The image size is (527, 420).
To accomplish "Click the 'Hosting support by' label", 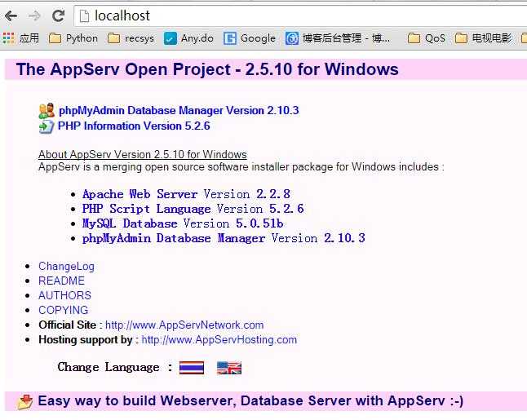I will pyautogui.click(x=86, y=340).
